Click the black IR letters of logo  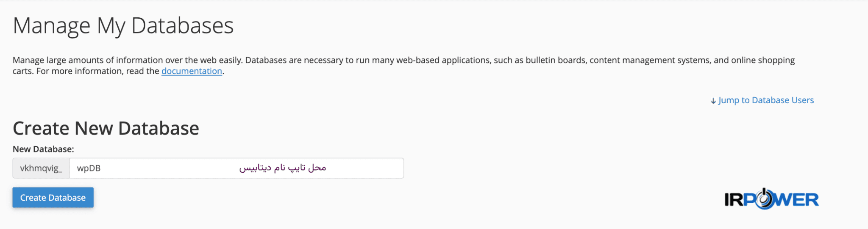click(x=734, y=199)
